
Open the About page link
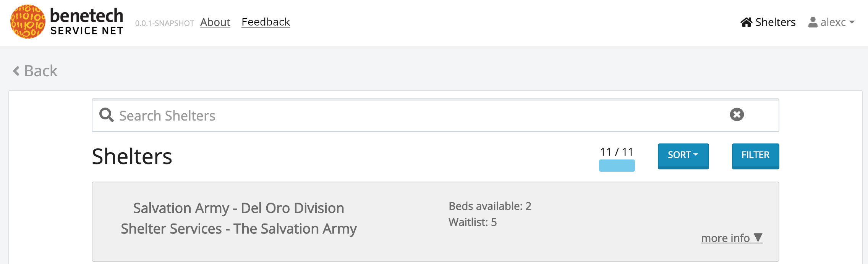pyautogui.click(x=215, y=22)
